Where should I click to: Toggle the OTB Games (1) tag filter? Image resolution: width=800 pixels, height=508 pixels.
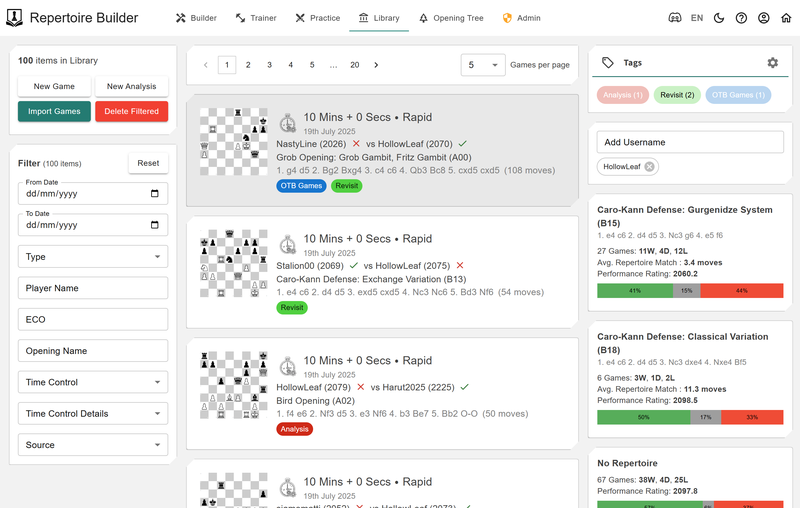[x=738, y=95]
